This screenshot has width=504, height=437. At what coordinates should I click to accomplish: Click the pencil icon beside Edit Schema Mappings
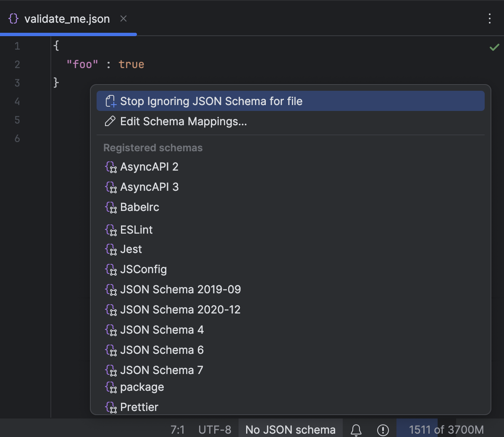[110, 121]
